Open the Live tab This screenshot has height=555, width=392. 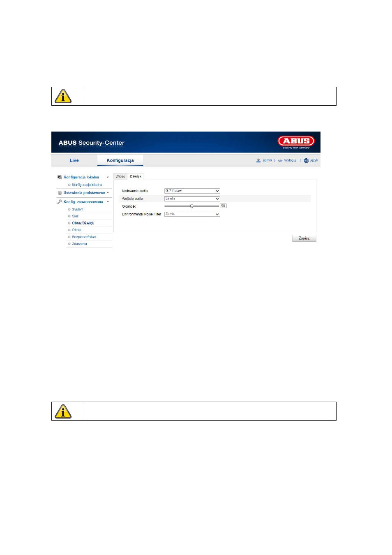point(74,160)
